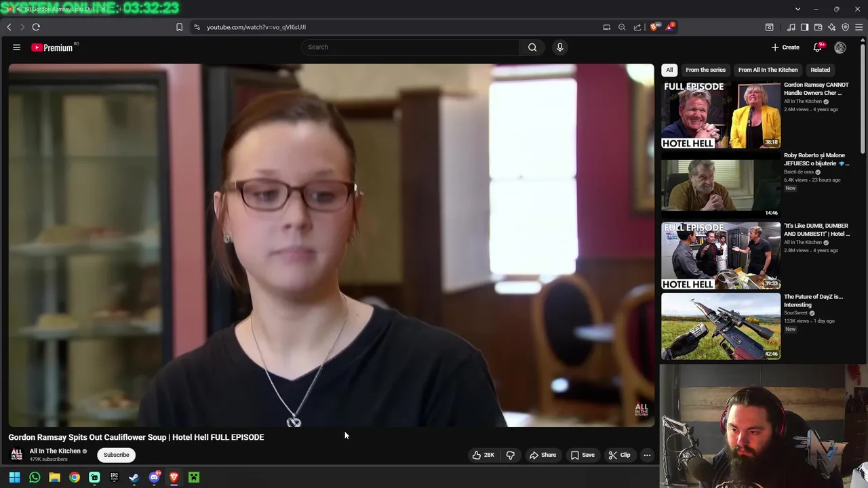Open DUMB, DUMBER AND DUMBEST video thumbnail
This screenshot has width=868, height=488.
721,256
